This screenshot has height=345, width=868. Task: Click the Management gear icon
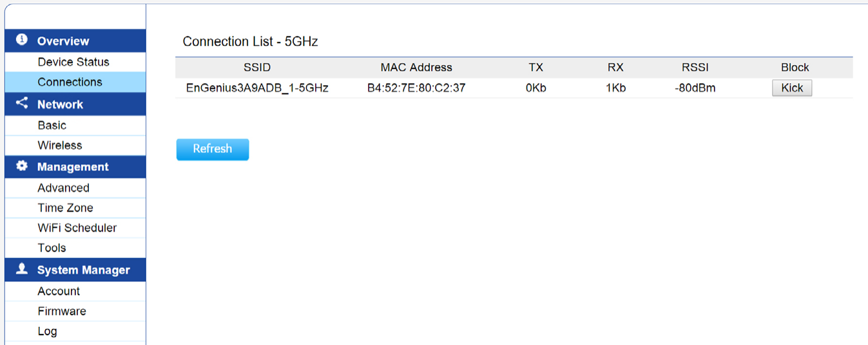pyautogui.click(x=22, y=166)
